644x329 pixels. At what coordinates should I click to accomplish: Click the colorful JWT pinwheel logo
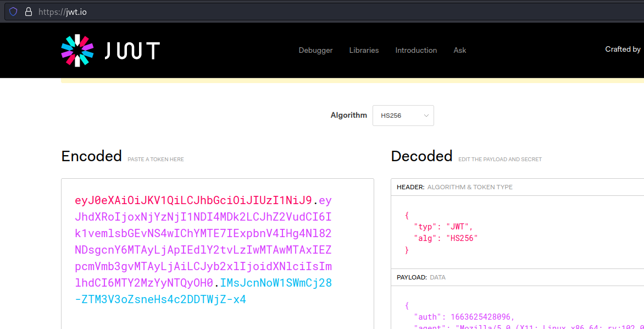click(77, 51)
